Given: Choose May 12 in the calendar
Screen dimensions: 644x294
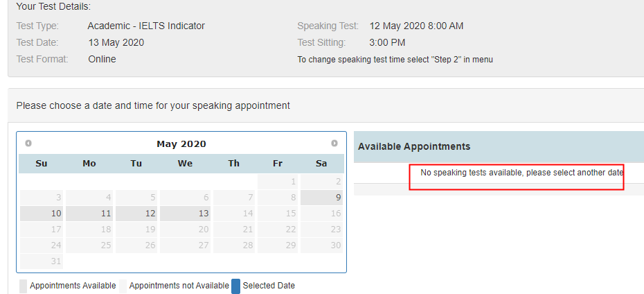Looking at the screenshot, I should [x=136, y=214].
